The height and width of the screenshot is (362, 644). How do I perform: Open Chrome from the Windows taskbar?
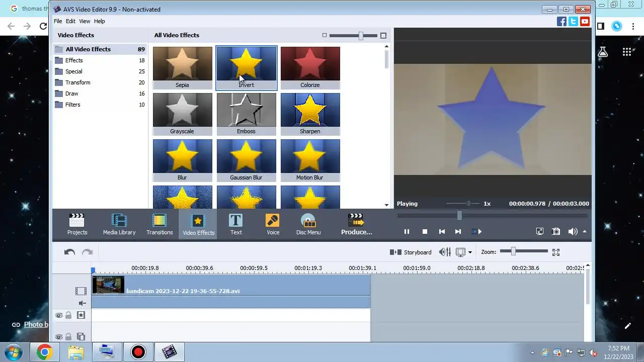44,352
